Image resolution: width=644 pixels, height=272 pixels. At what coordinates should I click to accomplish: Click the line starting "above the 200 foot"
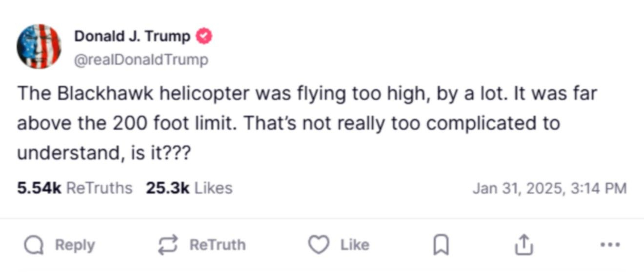click(288, 123)
